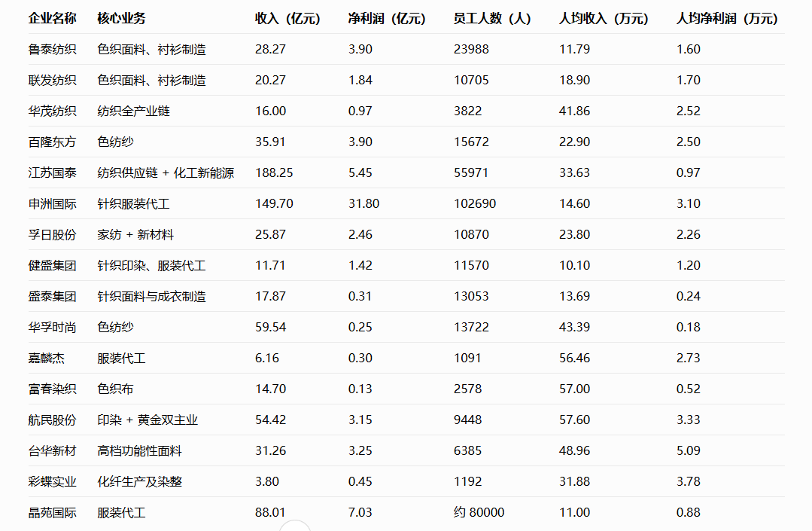Click revenue value 149.70
812x531 pixels.
(274, 203)
